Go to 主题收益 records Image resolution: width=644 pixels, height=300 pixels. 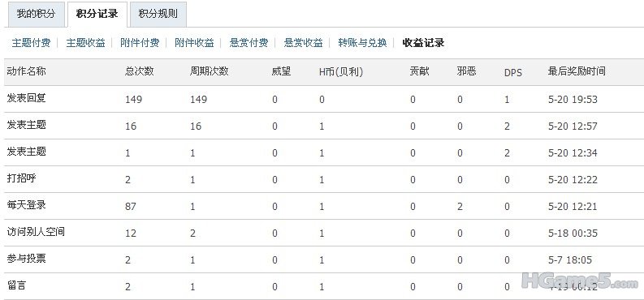pos(85,43)
